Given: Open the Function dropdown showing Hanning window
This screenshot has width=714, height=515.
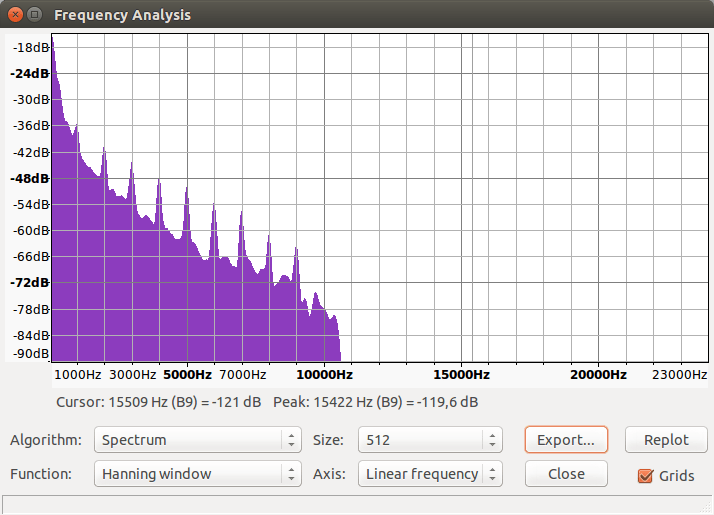Looking at the screenshot, I should [198, 474].
